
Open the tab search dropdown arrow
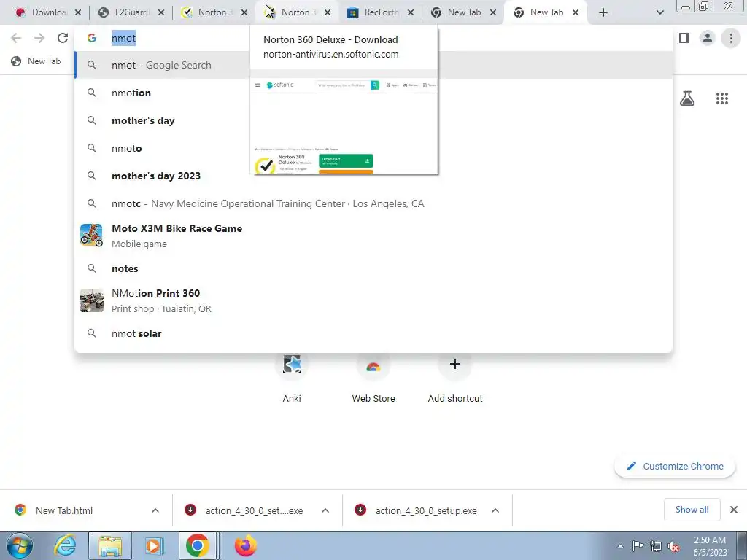point(659,12)
